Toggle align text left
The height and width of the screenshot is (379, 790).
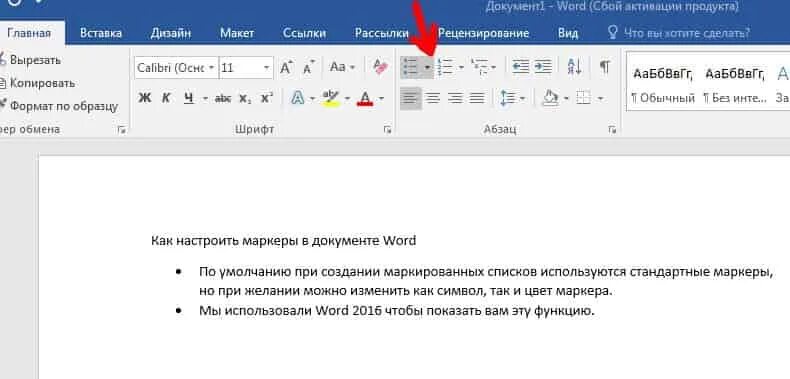[411, 98]
